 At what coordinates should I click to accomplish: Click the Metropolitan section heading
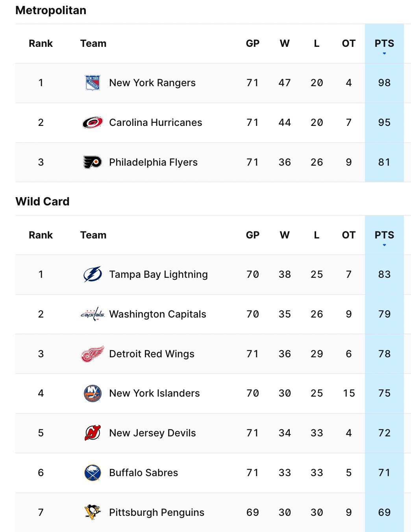pyautogui.click(x=50, y=10)
